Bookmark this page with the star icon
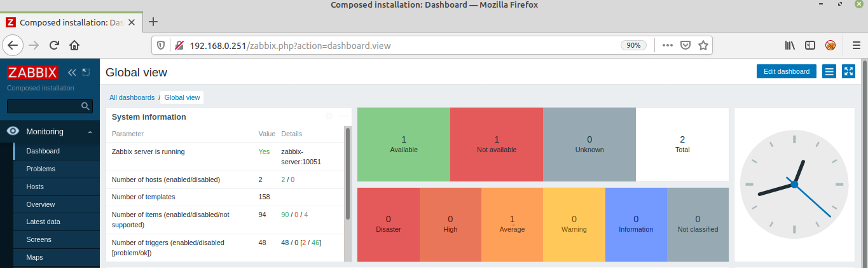This screenshot has width=868, height=268. coord(703,45)
